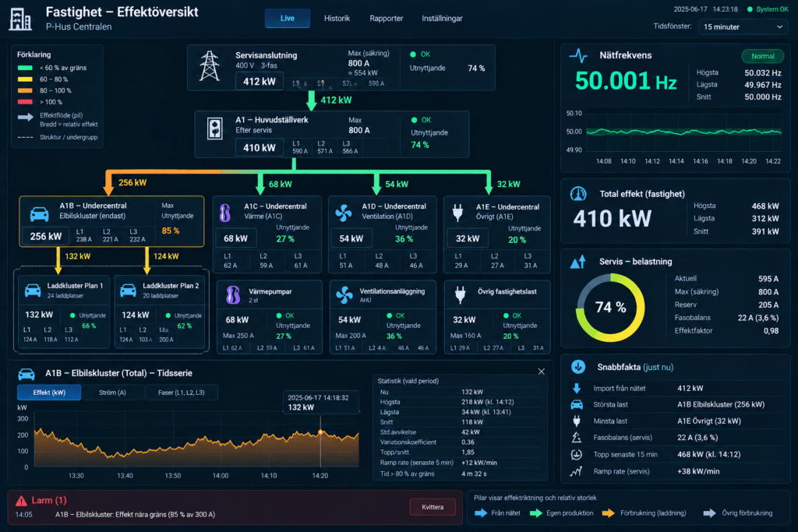Image resolution: width=798 pixels, height=532 pixels.
Task: Click the A1D Ventilation fan icon
Action: (x=344, y=213)
